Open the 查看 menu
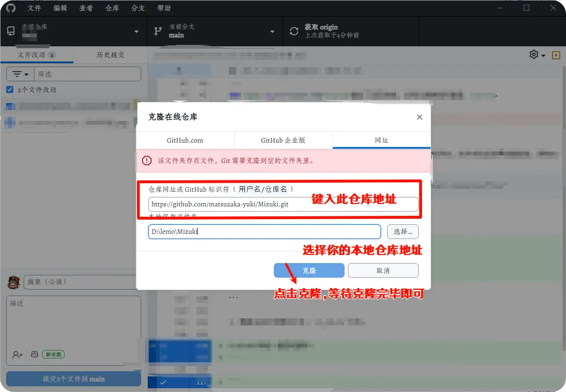 [86, 8]
